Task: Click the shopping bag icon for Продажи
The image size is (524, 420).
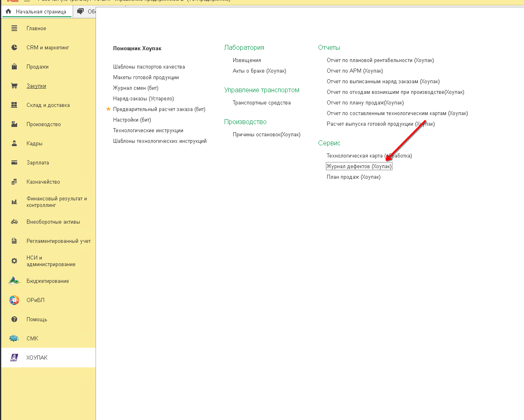Action: coord(14,67)
